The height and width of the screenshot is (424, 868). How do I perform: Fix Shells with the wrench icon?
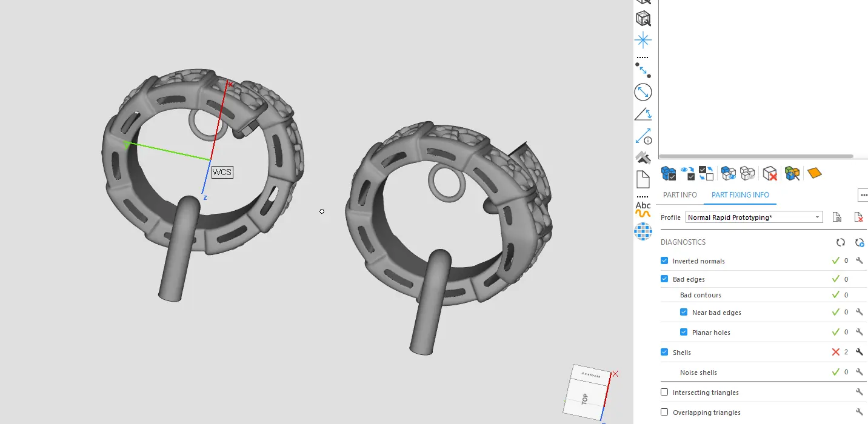859,352
